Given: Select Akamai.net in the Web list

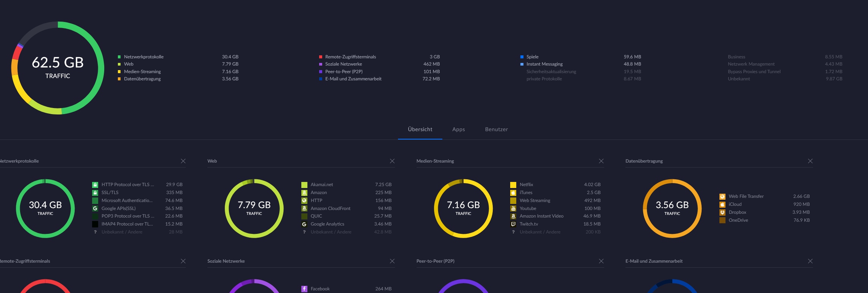Looking at the screenshot, I should (x=321, y=185).
